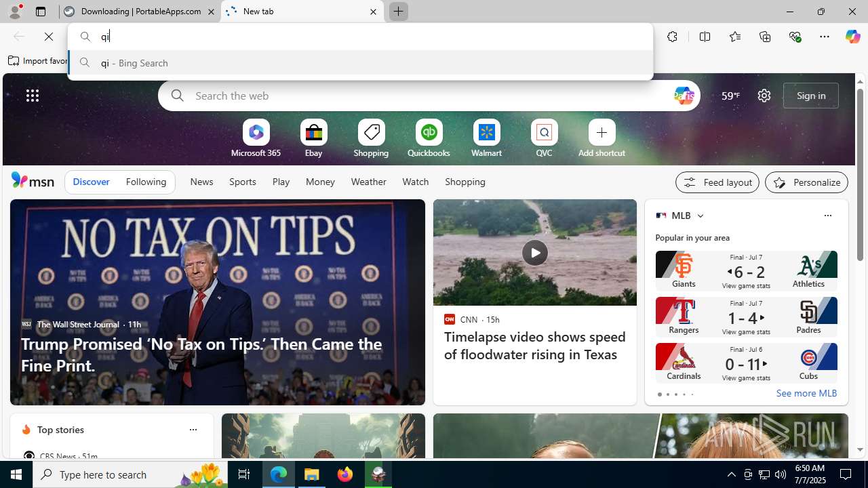Screen dimensions: 868x488
Task: Click the Search the web box
Action: pyautogui.click(x=429, y=96)
